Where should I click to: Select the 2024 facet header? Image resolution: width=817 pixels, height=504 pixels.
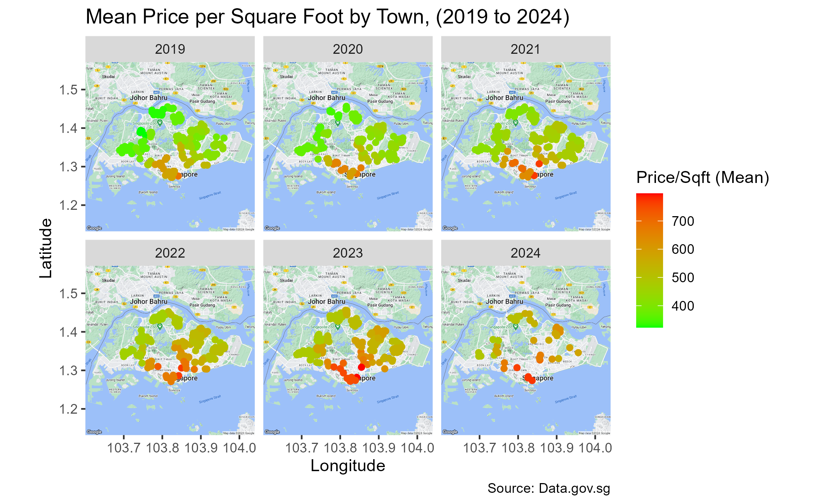coord(526,253)
